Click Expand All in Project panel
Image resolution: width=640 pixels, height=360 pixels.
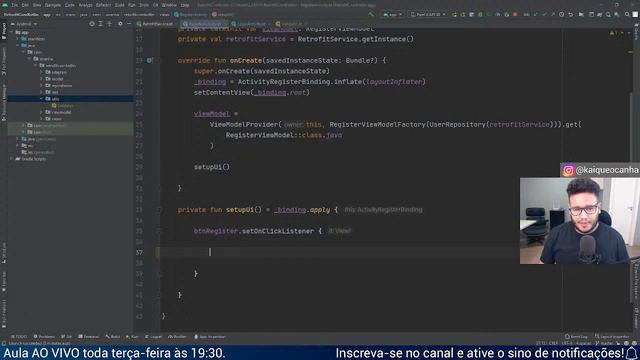click(101, 24)
